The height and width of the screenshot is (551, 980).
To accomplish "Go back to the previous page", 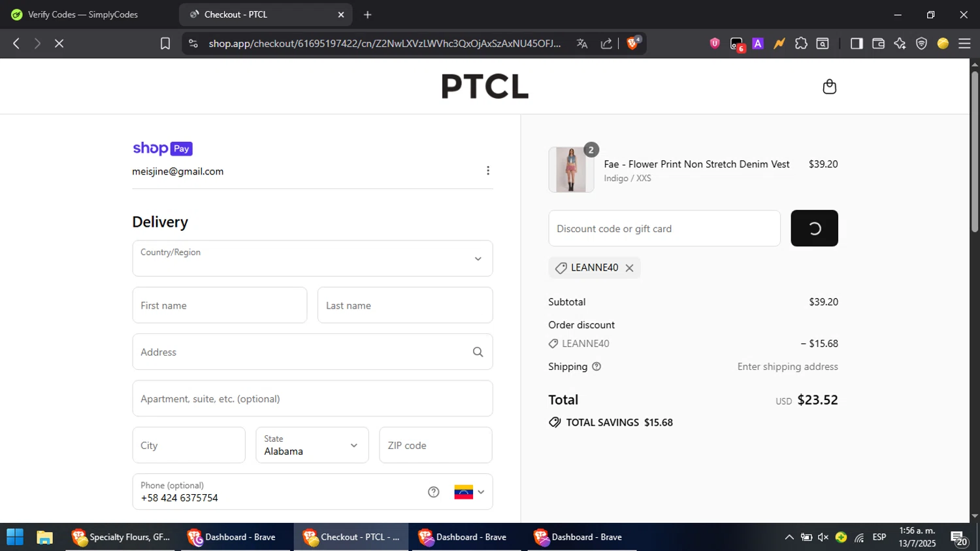I will tap(16, 43).
